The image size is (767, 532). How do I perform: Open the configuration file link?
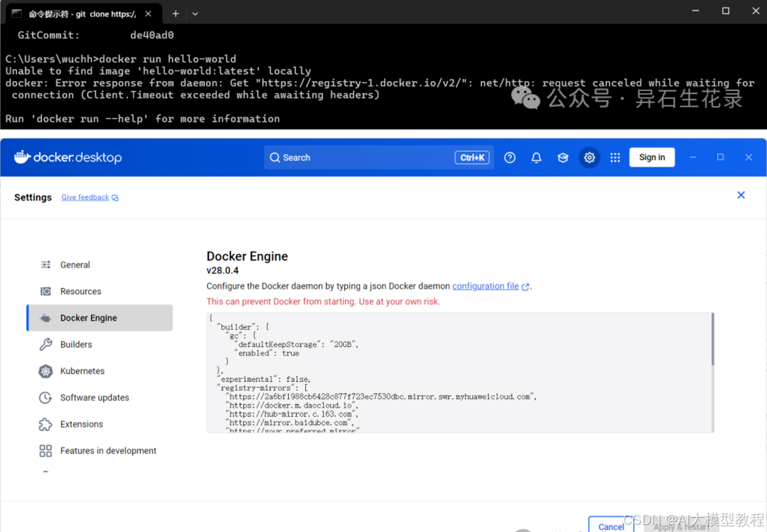(485, 286)
